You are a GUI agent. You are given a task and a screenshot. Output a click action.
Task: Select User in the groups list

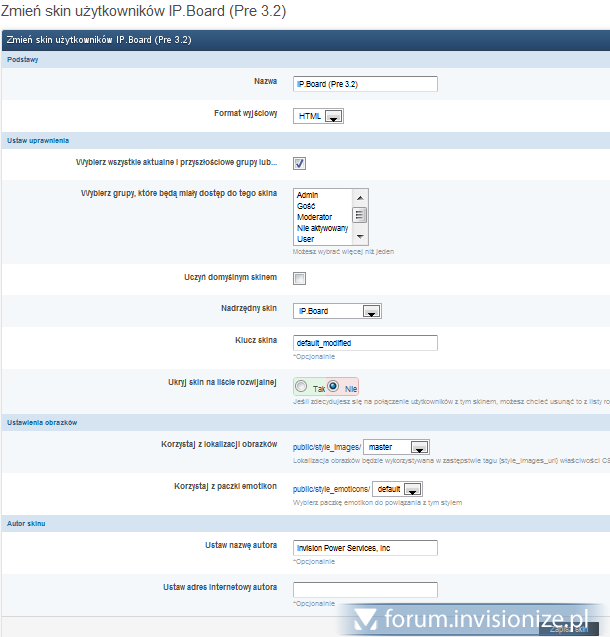point(305,239)
